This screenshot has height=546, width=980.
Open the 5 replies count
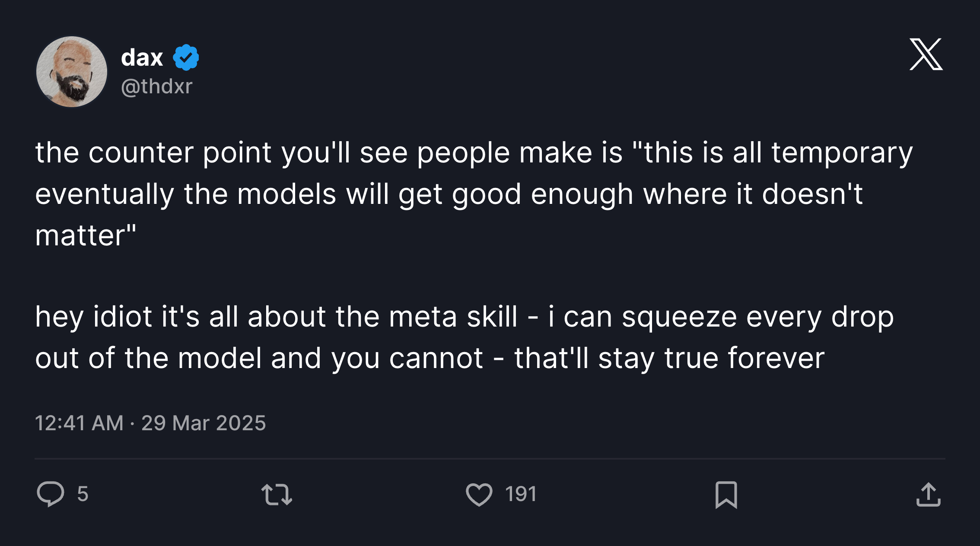[83, 494]
